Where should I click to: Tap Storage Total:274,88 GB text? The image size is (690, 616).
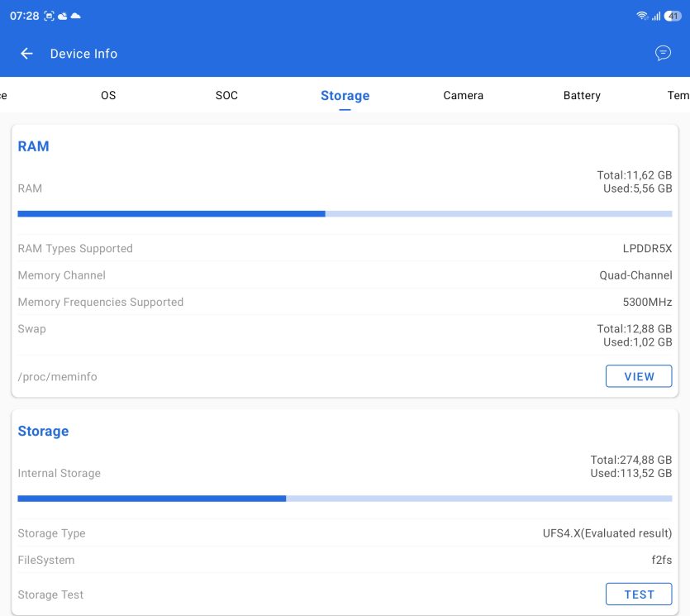pyautogui.click(x=631, y=460)
